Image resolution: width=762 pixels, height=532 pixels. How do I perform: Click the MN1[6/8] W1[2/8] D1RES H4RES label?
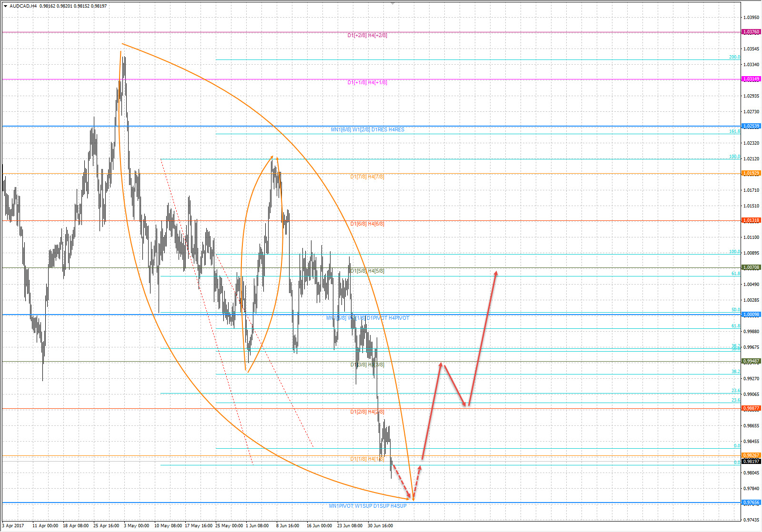click(x=368, y=129)
